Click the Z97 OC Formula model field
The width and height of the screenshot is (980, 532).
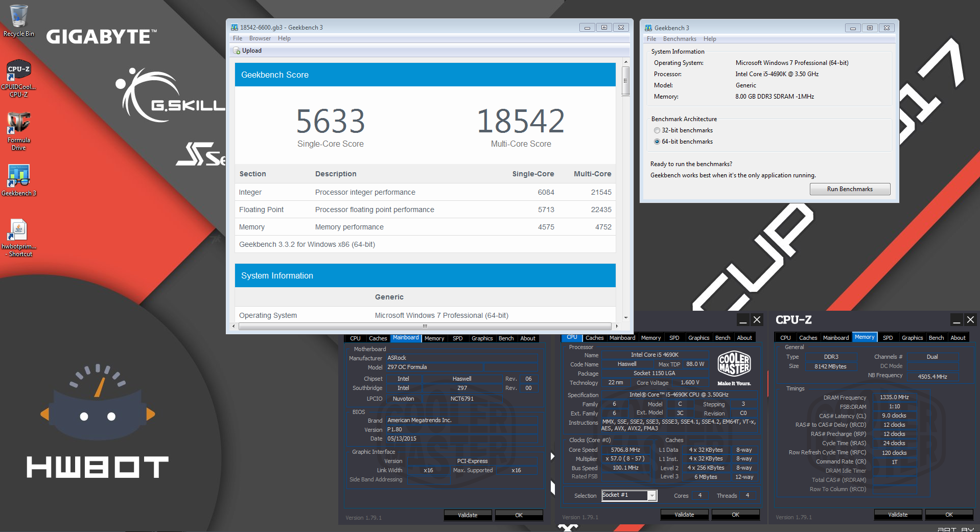click(461, 367)
